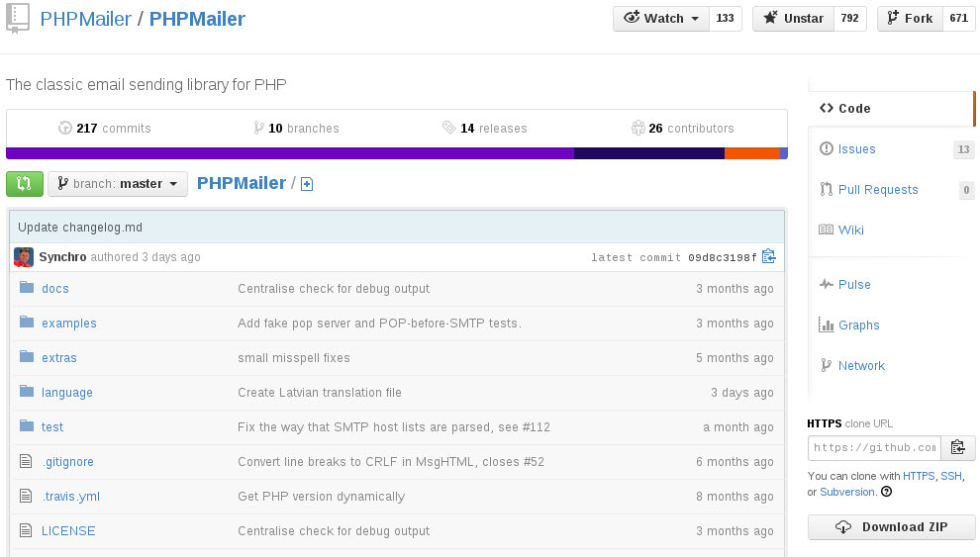The image size is (980, 557).
Task: Unstar the repository
Action: [794, 18]
